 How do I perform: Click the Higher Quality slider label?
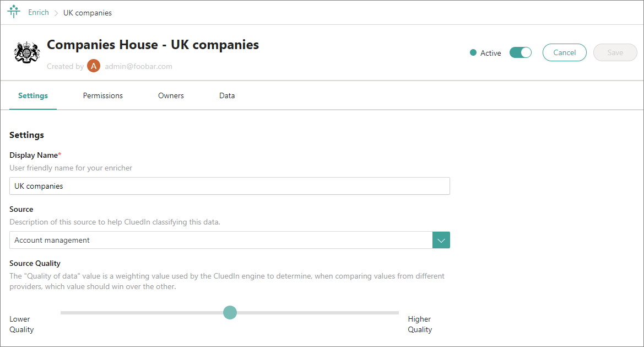[420, 324]
